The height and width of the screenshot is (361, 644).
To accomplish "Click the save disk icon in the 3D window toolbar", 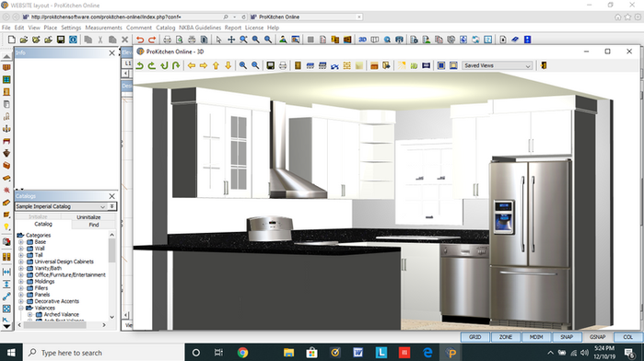I will (x=270, y=65).
